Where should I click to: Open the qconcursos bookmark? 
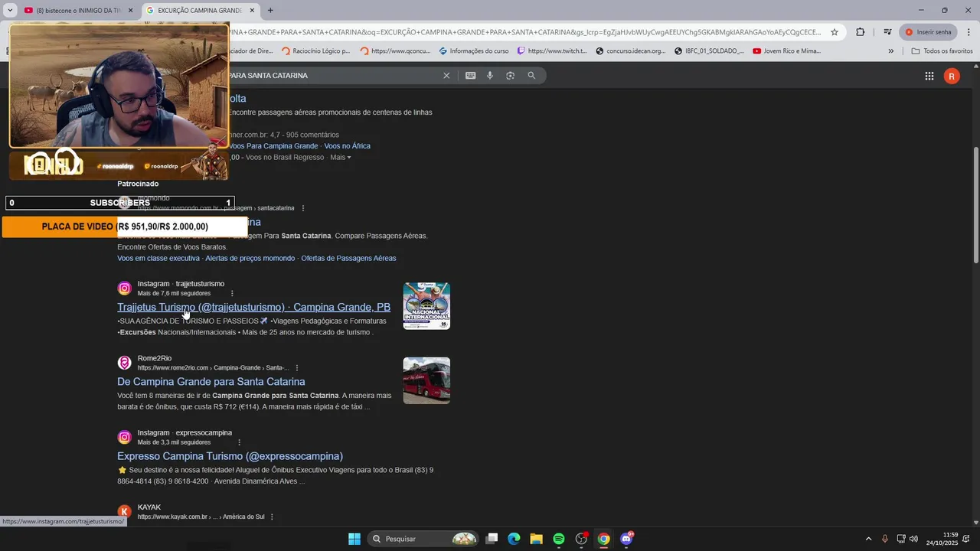(x=396, y=51)
